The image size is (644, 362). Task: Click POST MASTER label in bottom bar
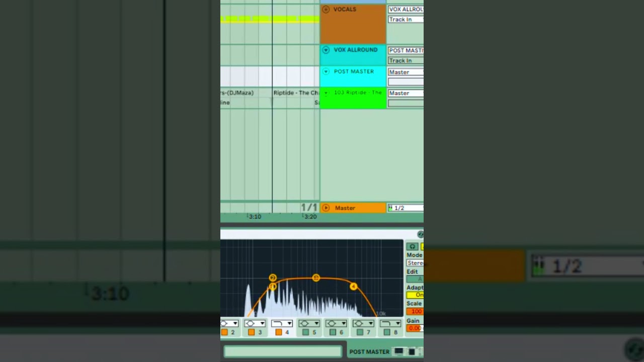(x=369, y=352)
